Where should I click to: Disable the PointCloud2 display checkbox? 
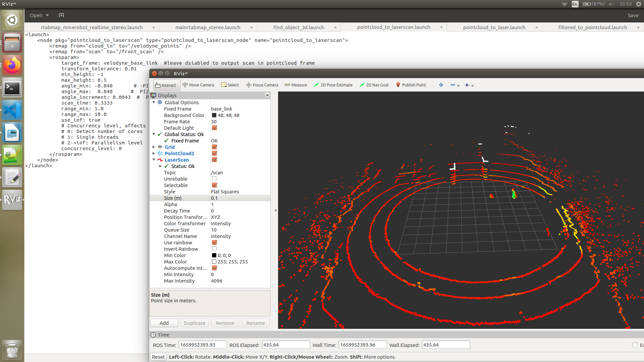click(214, 153)
